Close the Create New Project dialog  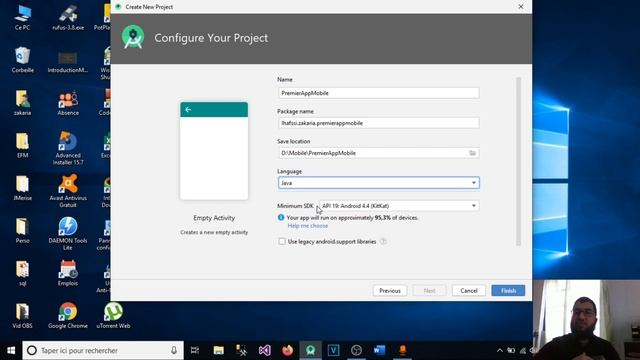(520, 7)
